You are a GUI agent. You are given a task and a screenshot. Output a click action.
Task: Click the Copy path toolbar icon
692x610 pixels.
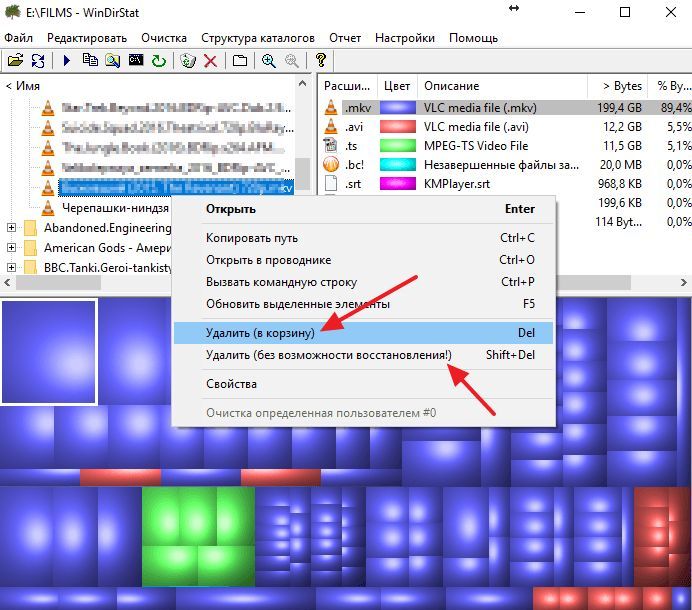pos(90,60)
